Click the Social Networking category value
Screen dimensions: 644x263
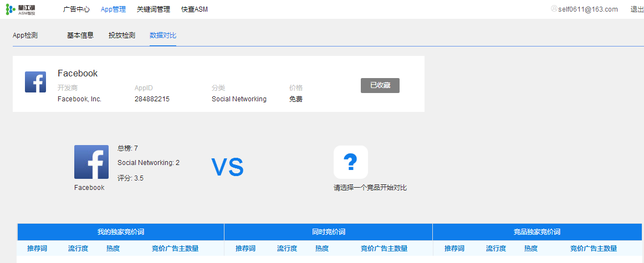[239, 99]
